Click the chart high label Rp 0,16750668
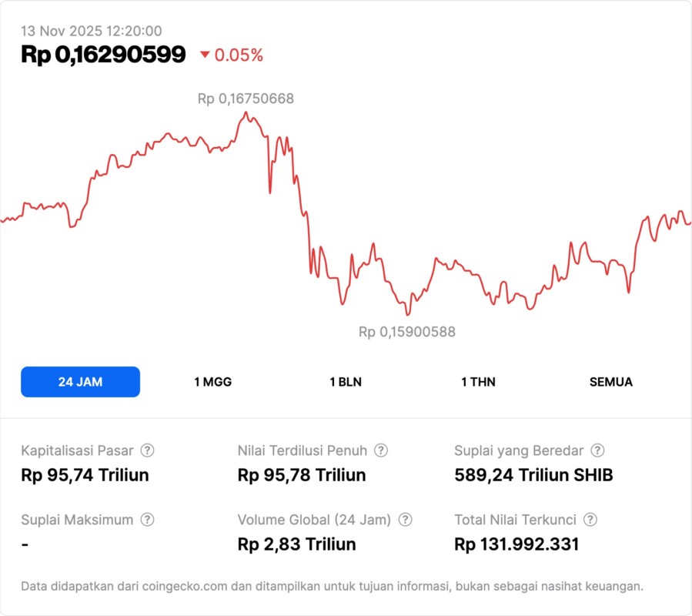The width and height of the screenshot is (692, 616). pyautogui.click(x=246, y=99)
